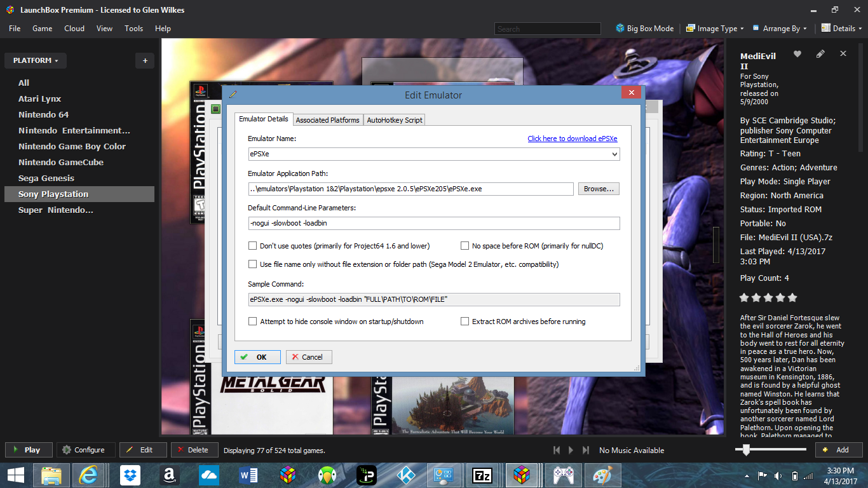Viewport: 868px width, 488px height.
Task: Click the Delete button in bottom bar
Action: tap(194, 450)
